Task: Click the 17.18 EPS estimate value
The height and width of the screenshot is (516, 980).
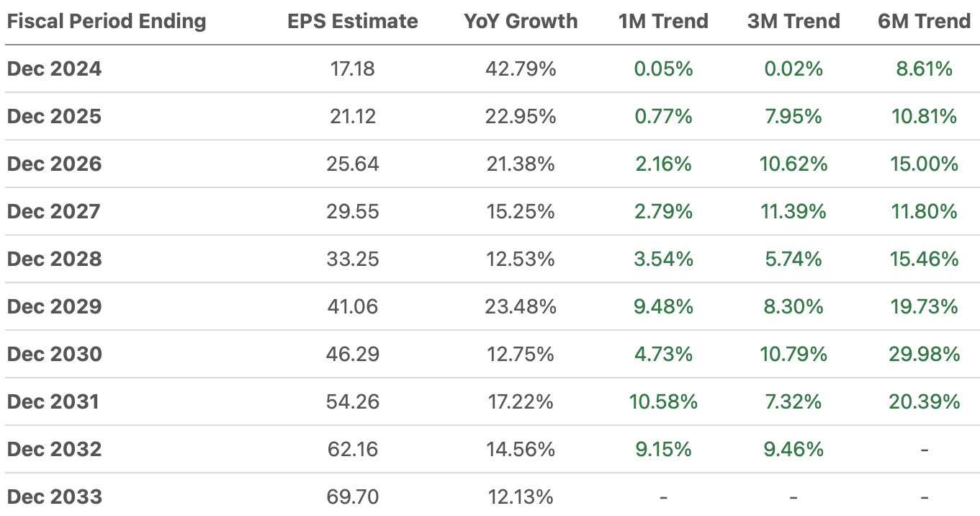Action: click(x=352, y=69)
